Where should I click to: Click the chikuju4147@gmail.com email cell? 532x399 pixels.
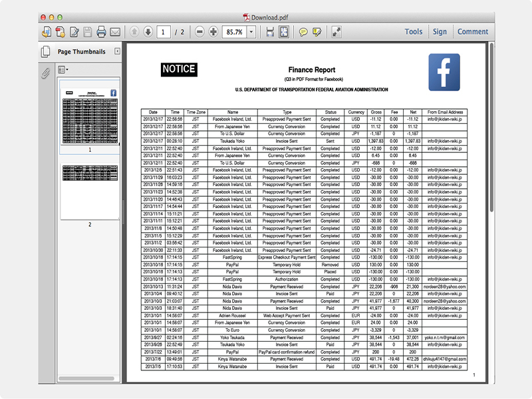tap(445, 359)
